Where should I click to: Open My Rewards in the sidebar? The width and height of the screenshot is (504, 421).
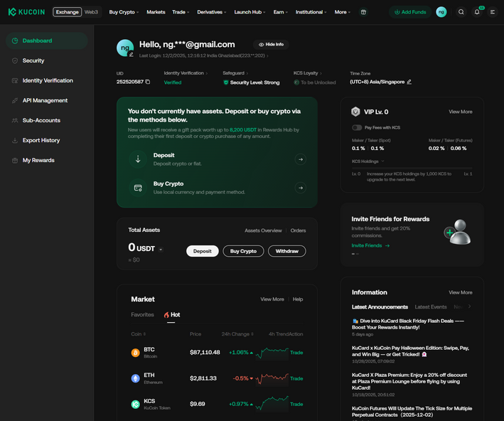tap(47, 160)
